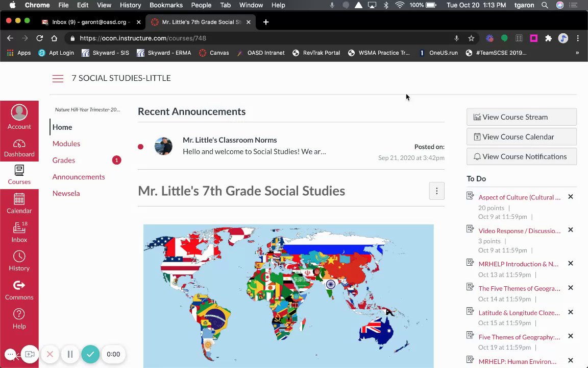The width and height of the screenshot is (588, 368).
Task: Open the History menu in menu bar
Action: pos(130,5)
